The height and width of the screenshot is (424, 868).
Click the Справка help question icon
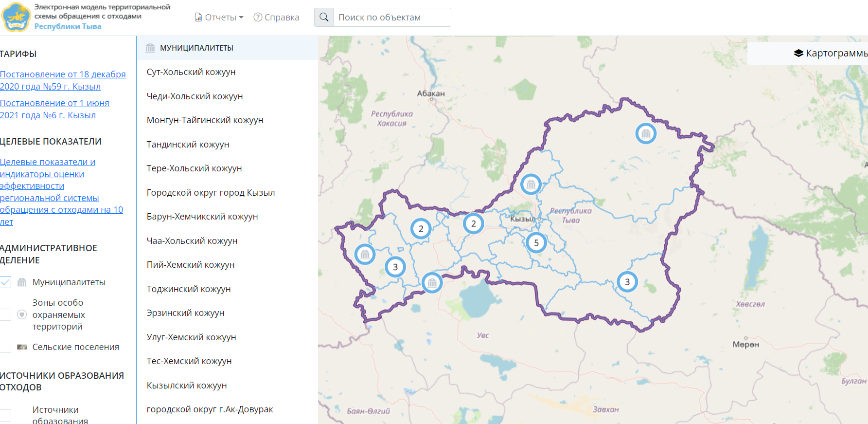(x=258, y=18)
